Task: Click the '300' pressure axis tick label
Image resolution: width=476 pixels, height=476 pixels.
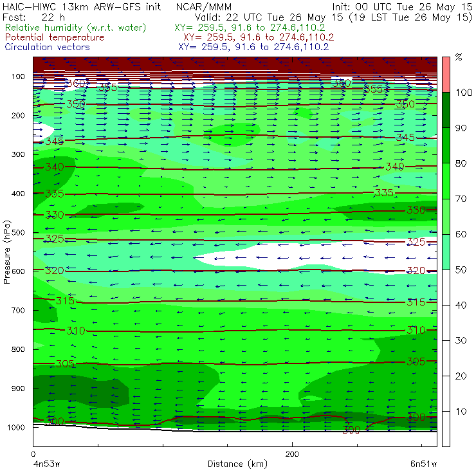Action: (18, 154)
